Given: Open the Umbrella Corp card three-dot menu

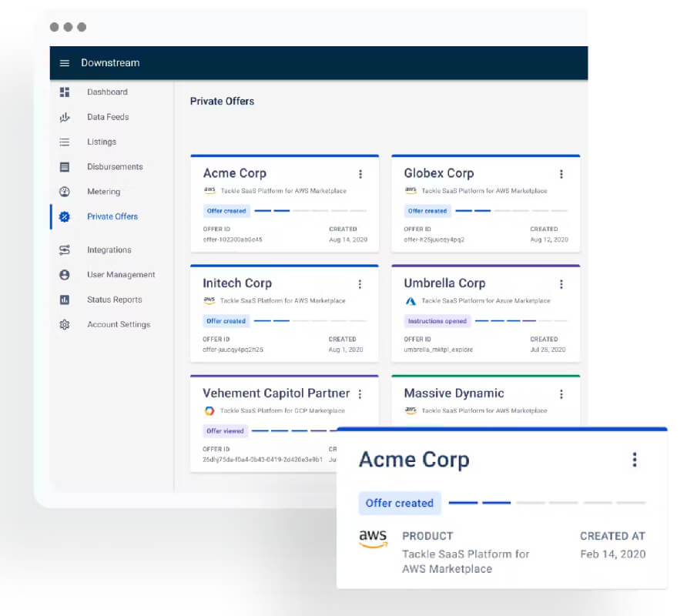Looking at the screenshot, I should (561, 284).
